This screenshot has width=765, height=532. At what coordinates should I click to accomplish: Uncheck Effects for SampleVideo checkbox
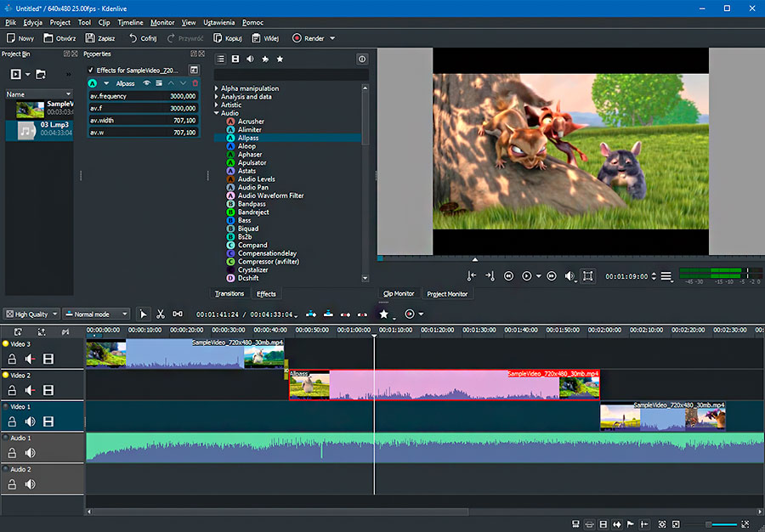point(91,71)
